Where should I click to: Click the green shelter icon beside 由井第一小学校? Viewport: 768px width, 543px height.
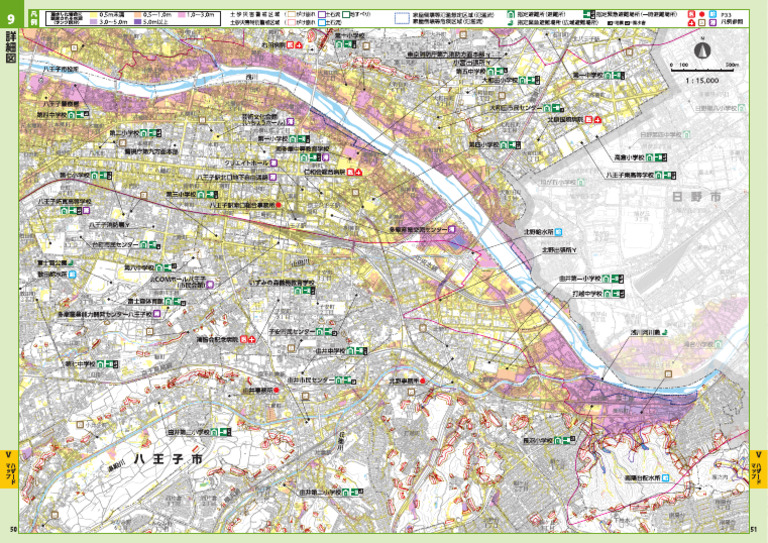(606, 279)
